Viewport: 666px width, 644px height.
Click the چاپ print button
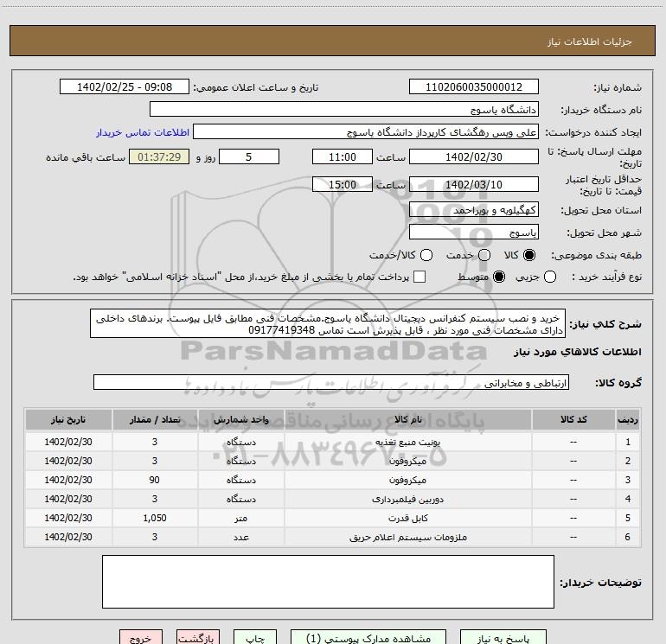point(255,638)
